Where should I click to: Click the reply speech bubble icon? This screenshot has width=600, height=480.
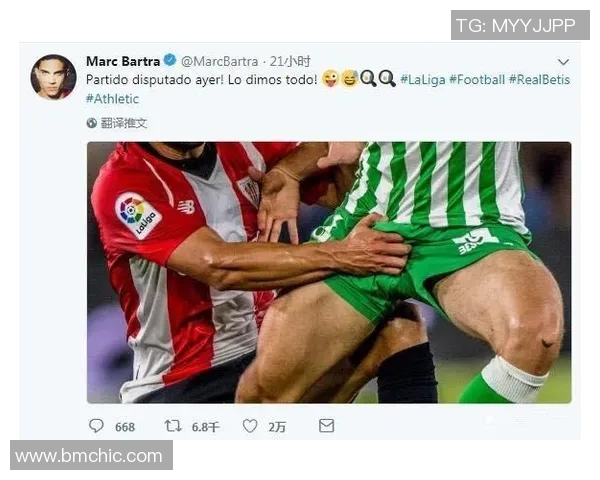coord(96,426)
